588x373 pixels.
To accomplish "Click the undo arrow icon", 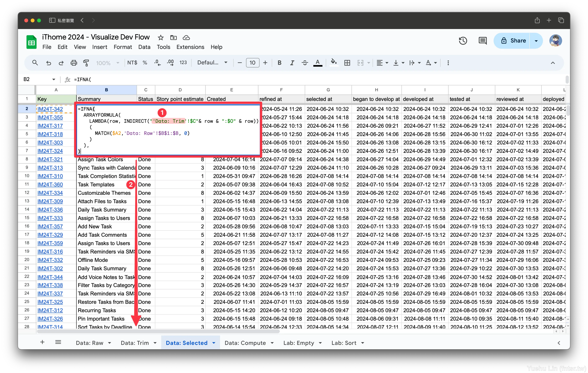I will (48, 63).
